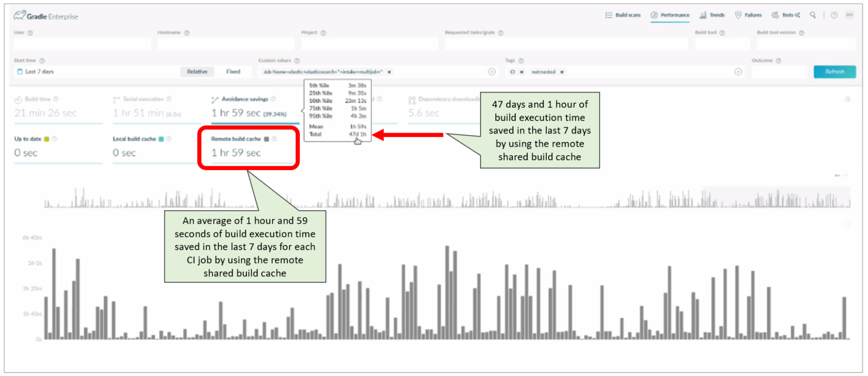Image resolution: width=868 pixels, height=376 pixels.
Task: Remove the CI tag chip
Action: 521,72
